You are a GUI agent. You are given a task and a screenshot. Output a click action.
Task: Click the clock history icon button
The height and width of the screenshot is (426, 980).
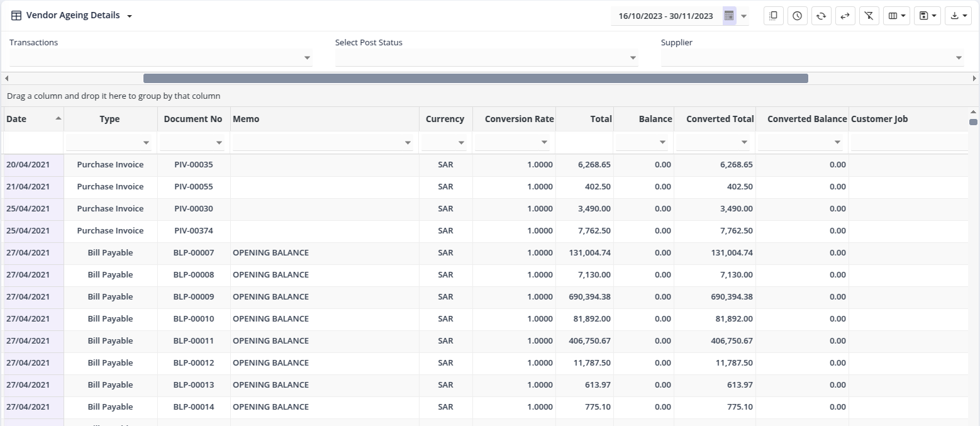pyautogui.click(x=797, y=16)
